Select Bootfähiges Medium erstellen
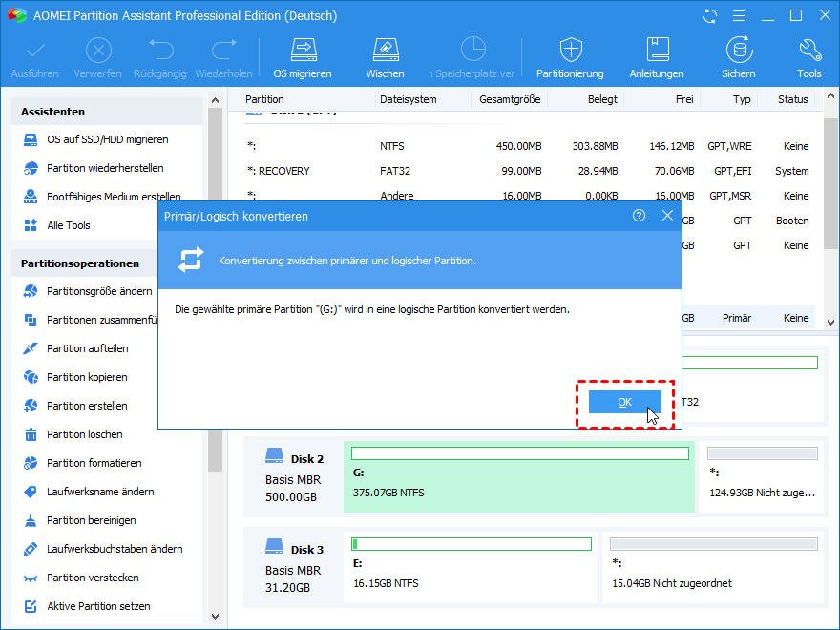840x630 pixels. (x=114, y=197)
